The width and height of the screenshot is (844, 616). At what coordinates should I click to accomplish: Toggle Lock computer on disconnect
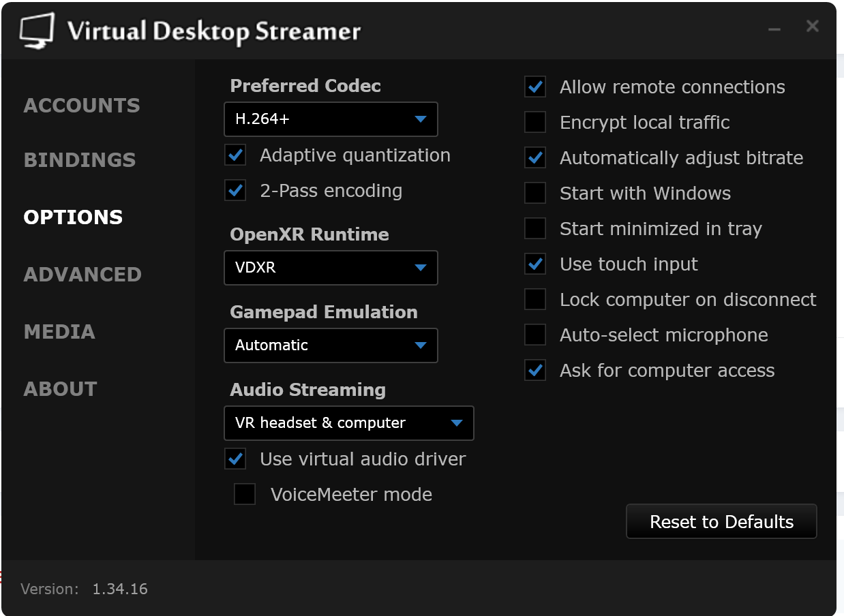coord(535,300)
